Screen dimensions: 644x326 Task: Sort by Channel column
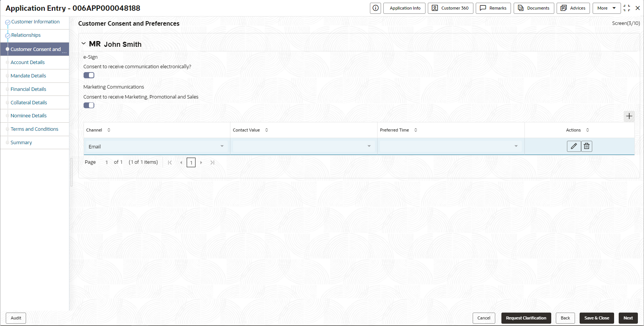109,130
